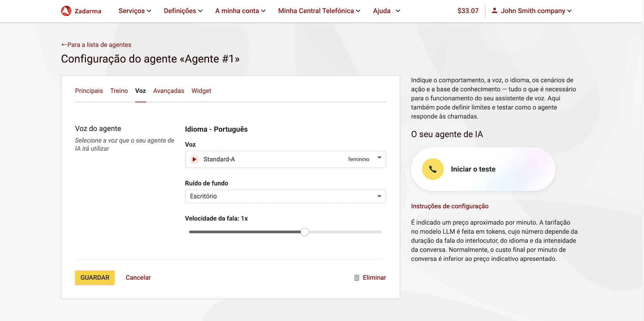The height and width of the screenshot is (321, 644).
Task: Click the O seu agente de IA heading
Action: click(447, 134)
